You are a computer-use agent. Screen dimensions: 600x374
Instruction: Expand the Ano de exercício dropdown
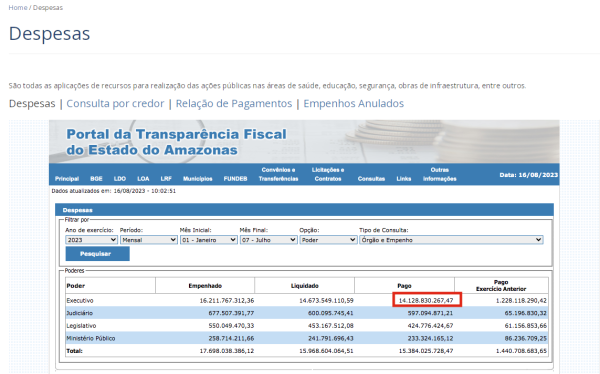point(91,240)
